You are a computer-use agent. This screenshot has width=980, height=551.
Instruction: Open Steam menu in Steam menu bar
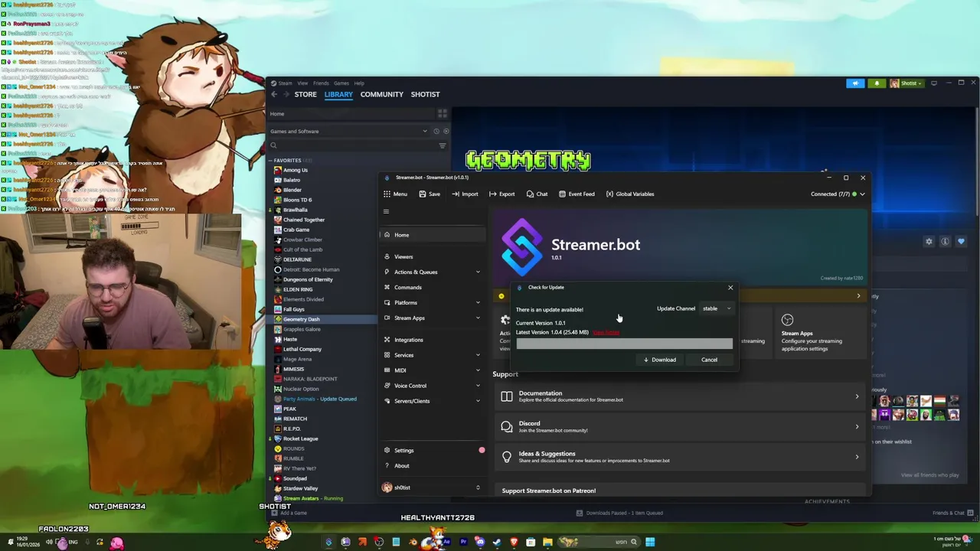point(285,83)
